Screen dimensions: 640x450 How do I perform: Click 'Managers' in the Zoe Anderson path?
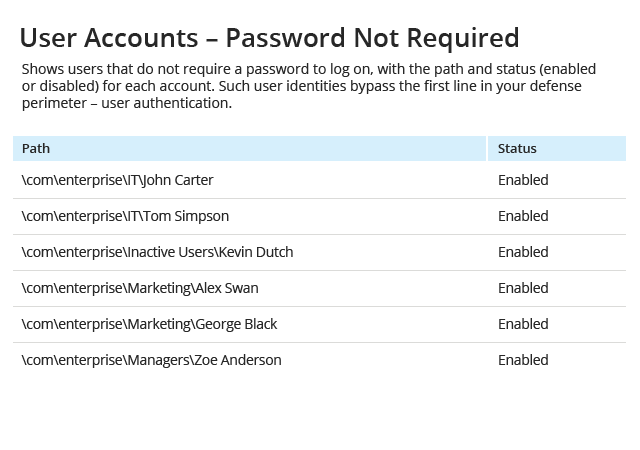pyautogui.click(x=158, y=360)
